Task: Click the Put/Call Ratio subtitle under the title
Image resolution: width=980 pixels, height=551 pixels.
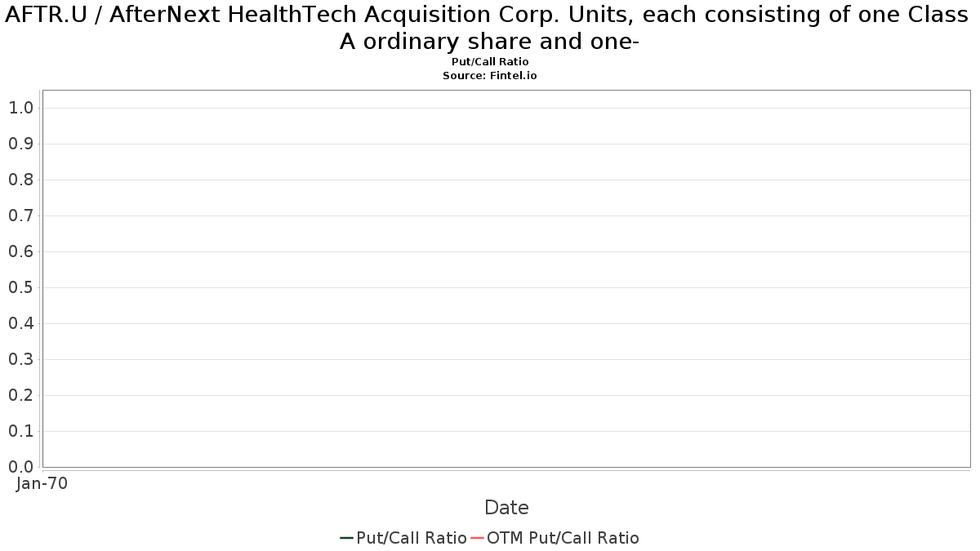Action: click(x=490, y=62)
